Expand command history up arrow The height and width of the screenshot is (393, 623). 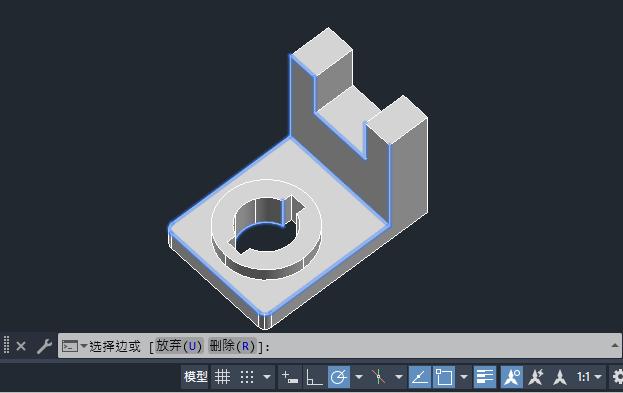(x=615, y=346)
